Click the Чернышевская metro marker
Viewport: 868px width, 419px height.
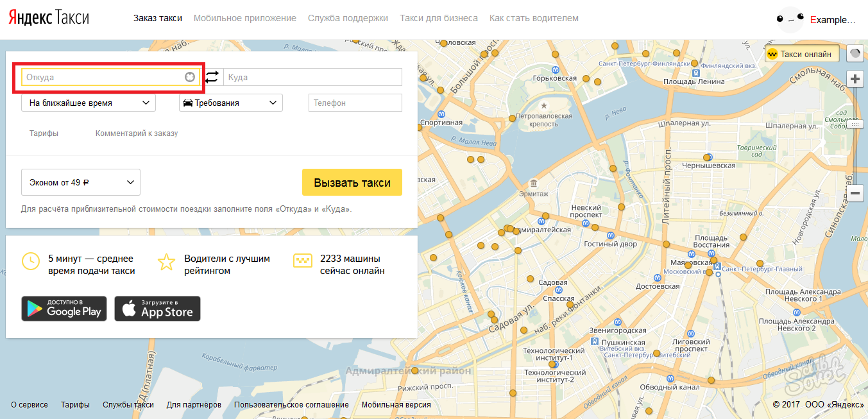tap(708, 157)
